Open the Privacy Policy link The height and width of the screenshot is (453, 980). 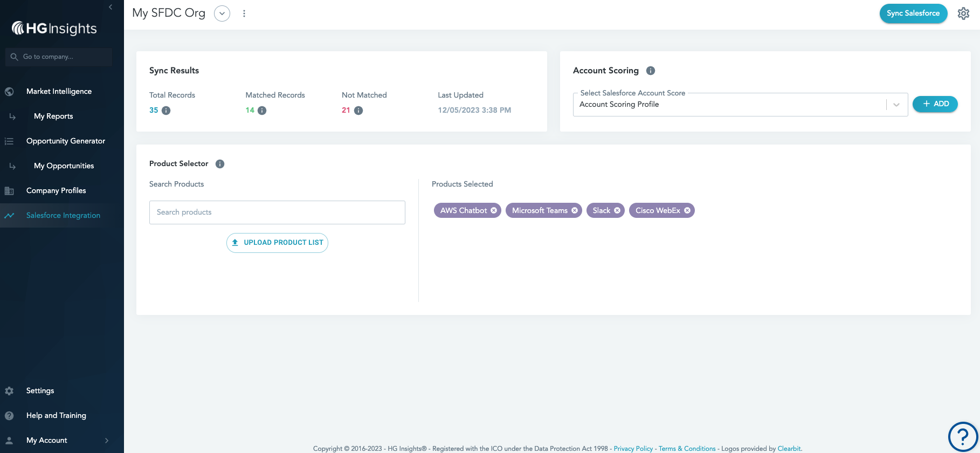633,449
